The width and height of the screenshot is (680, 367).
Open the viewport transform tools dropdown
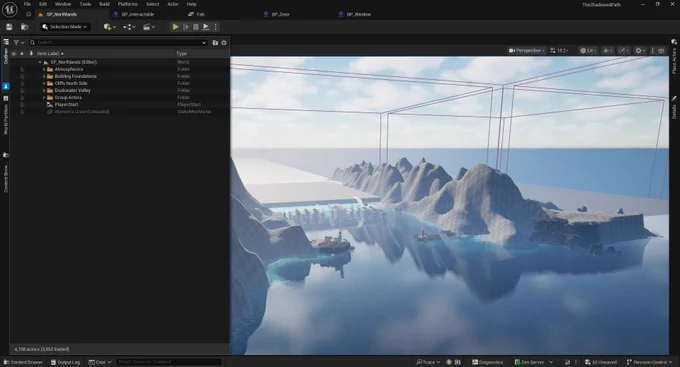pos(624,51)
